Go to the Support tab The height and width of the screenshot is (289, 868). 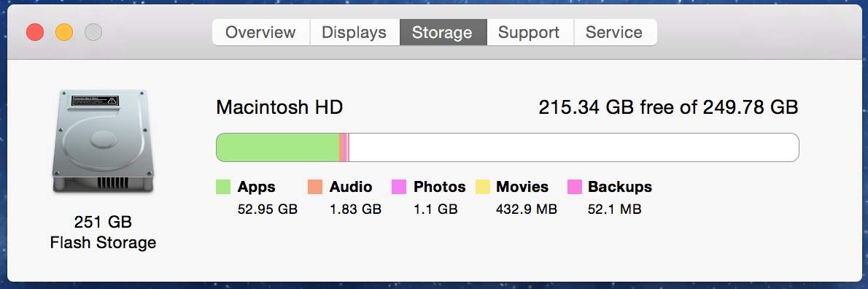[530, 32]
